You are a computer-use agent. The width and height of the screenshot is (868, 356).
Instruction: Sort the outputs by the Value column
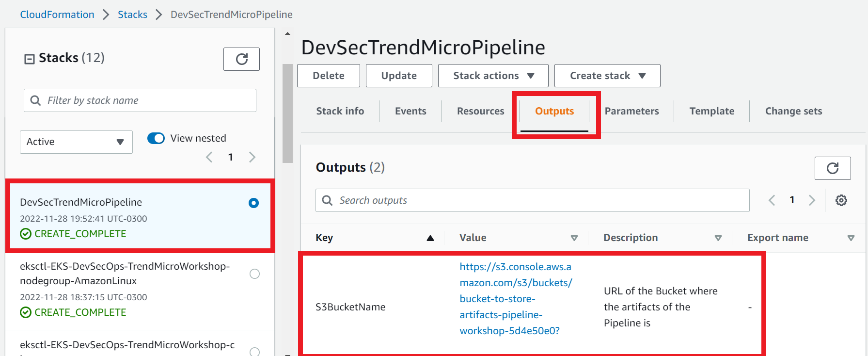coord(574,238)
